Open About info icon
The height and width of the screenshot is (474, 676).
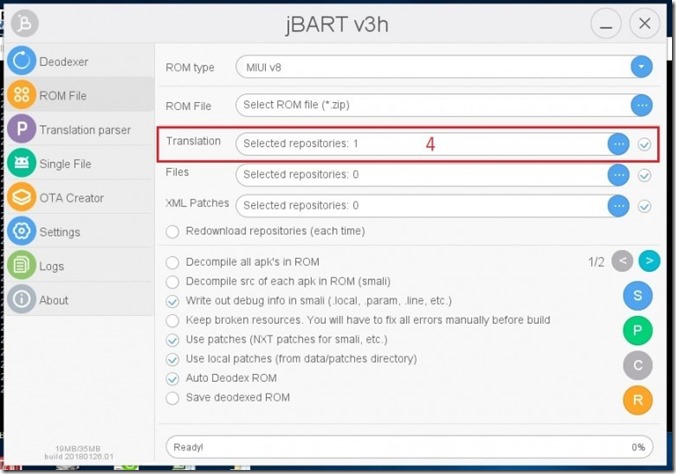(x=22, y=299)
